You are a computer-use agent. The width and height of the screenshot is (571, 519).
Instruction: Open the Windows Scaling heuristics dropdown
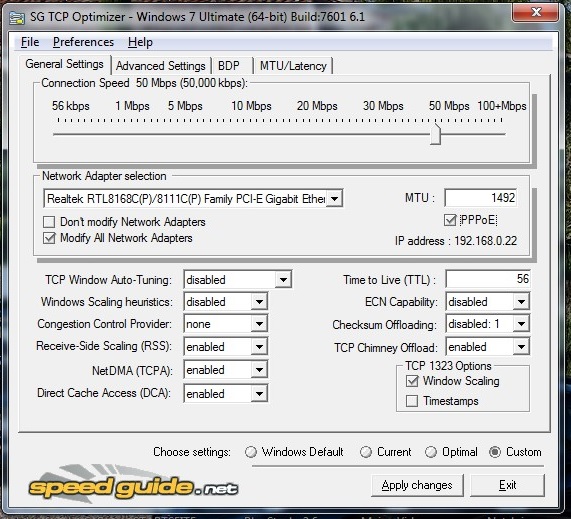[259, 302]
